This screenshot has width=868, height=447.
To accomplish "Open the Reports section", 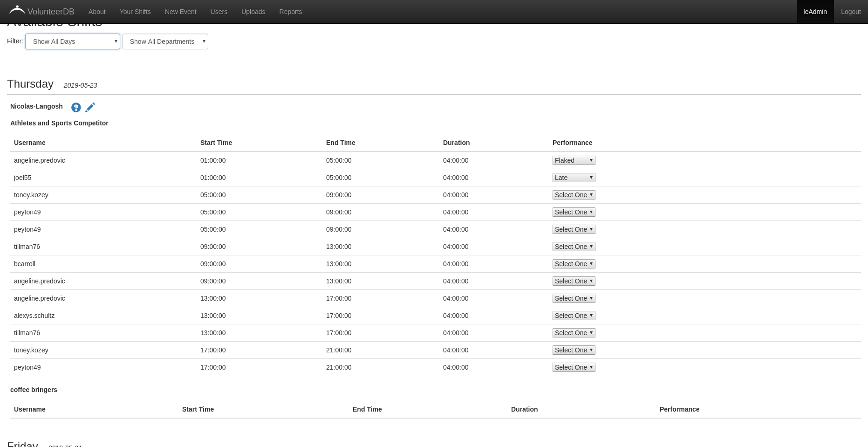I will tap(290, 12).
